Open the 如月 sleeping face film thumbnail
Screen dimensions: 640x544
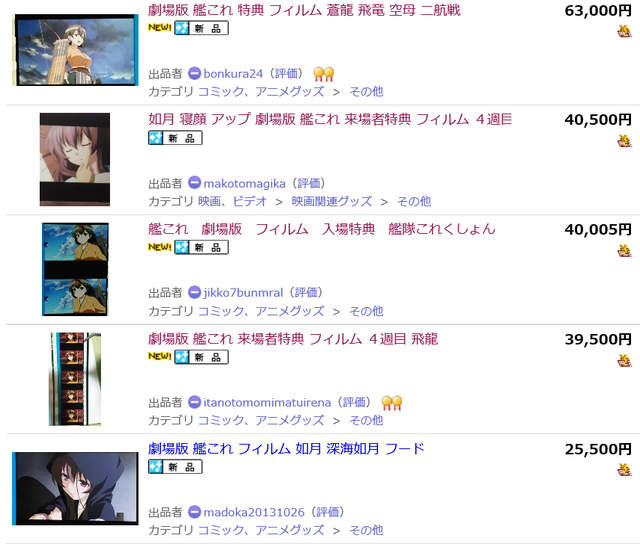point(75,160)
